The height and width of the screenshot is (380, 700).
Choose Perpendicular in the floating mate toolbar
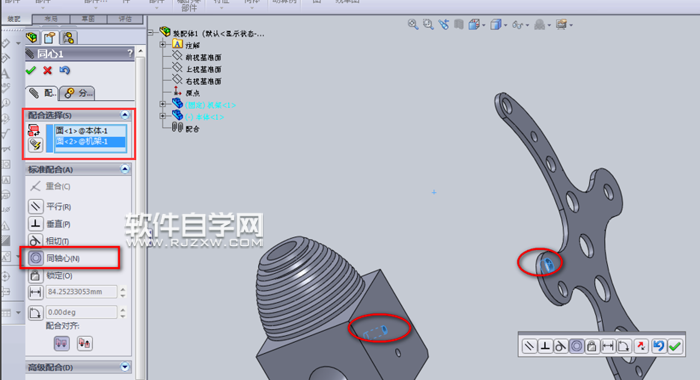[545, 346]
